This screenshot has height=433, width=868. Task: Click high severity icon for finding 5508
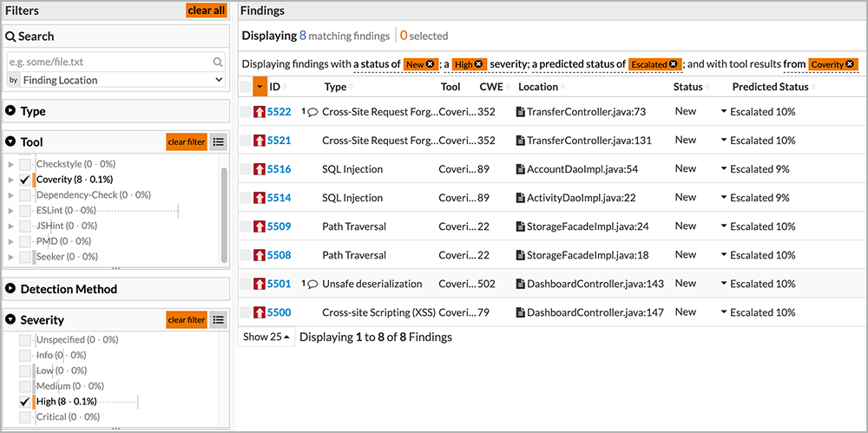[x=260, y=255]
